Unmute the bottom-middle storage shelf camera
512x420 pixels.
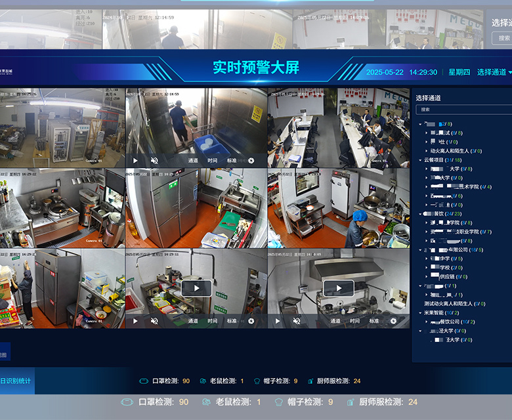click(x=154, y=321)
